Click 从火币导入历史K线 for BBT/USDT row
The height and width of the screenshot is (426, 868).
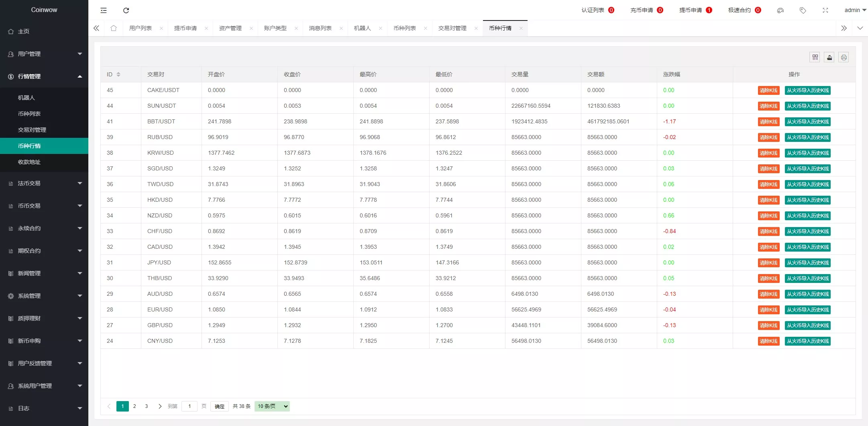click(x=807, y=122)
